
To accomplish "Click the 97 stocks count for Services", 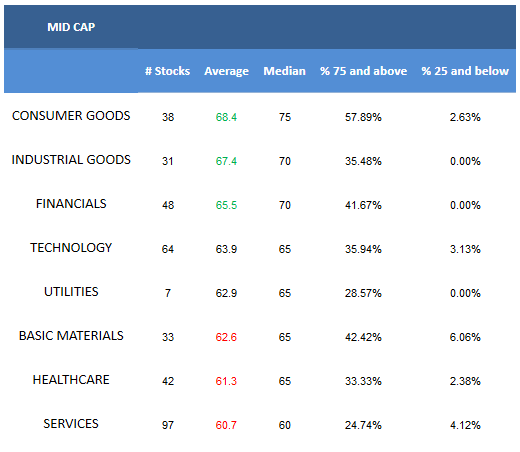I will click(x=168, y=425).
